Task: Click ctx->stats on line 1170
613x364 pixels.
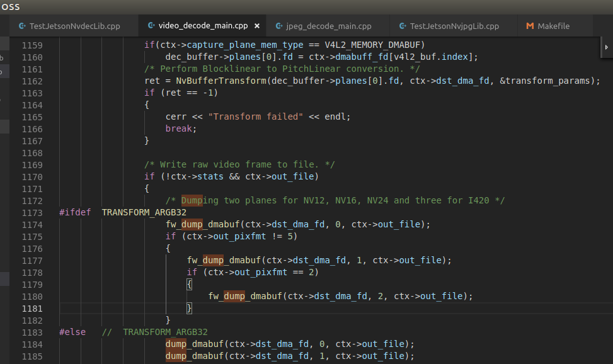Action: (197, 177)
